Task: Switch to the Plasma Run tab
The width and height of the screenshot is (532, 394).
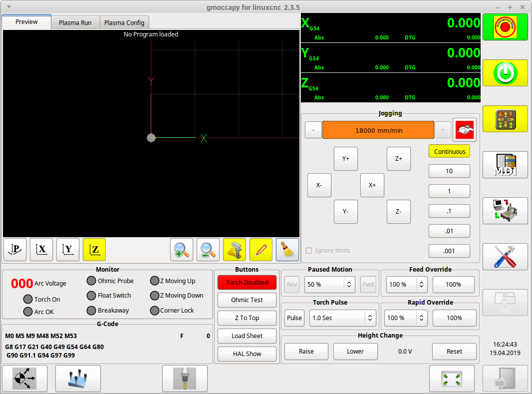Action: tap(75, 22)
